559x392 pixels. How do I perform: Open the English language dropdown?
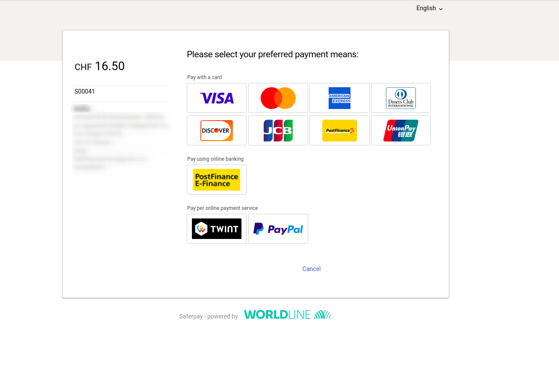click(430, 9)
